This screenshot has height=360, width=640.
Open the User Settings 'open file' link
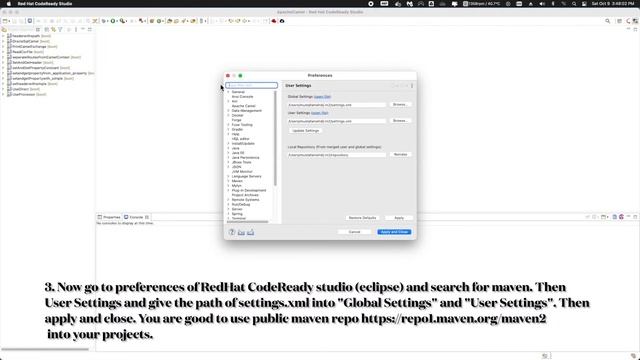click(x=319, y=113)
